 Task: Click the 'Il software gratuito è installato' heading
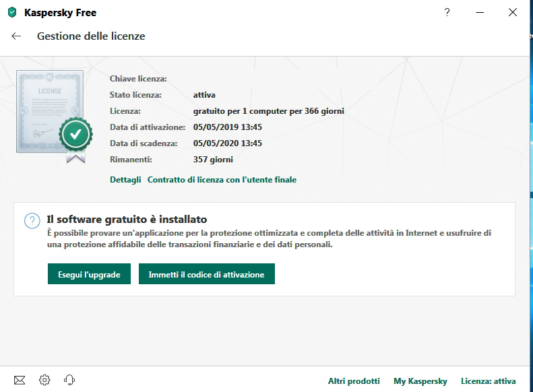pyautogui.click(x=127, y=220)
